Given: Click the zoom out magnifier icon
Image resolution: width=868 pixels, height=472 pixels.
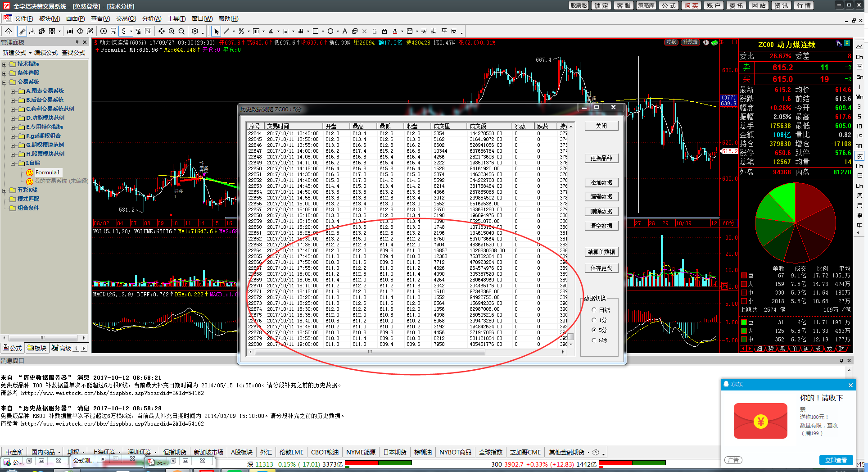Looking at the screenshot, I should (x=181, y=31).
